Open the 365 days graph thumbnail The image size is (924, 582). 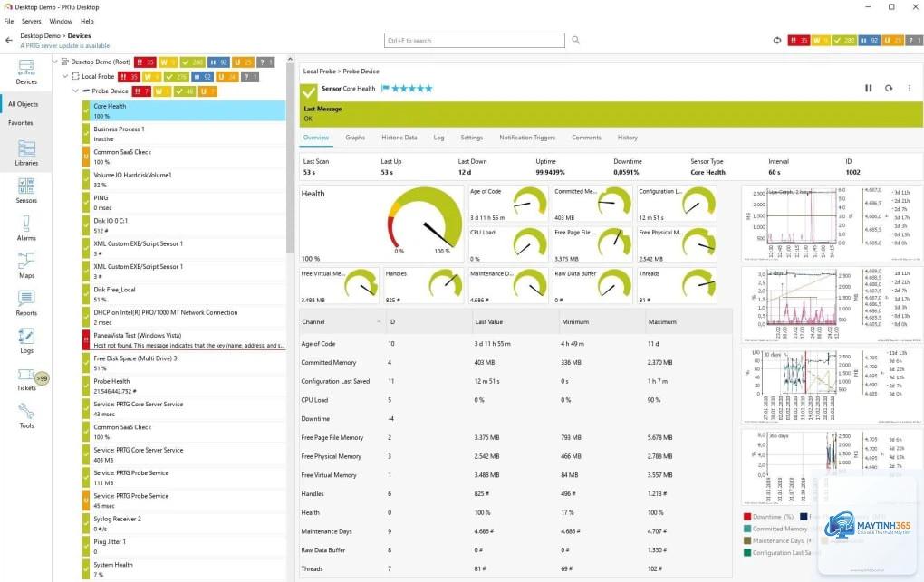[832, 466]
